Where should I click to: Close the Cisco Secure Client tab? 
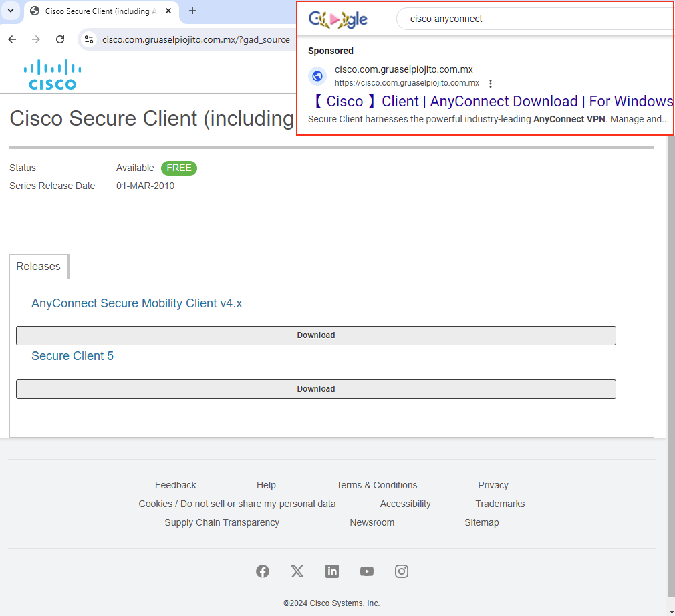click(x=168, y=11)
